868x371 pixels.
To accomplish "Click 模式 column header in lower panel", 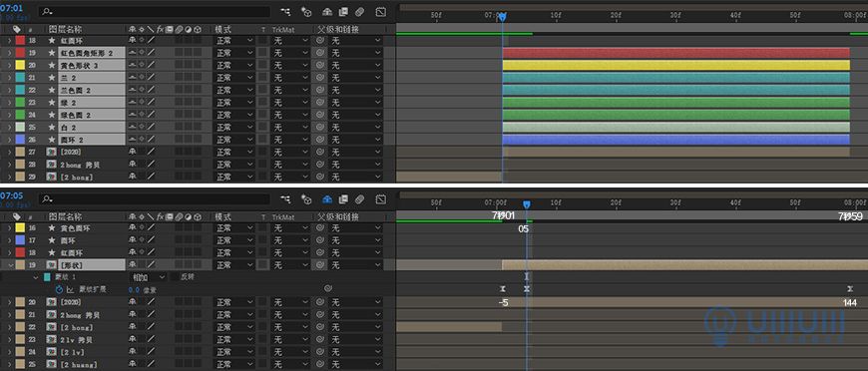I will (223, 217).
